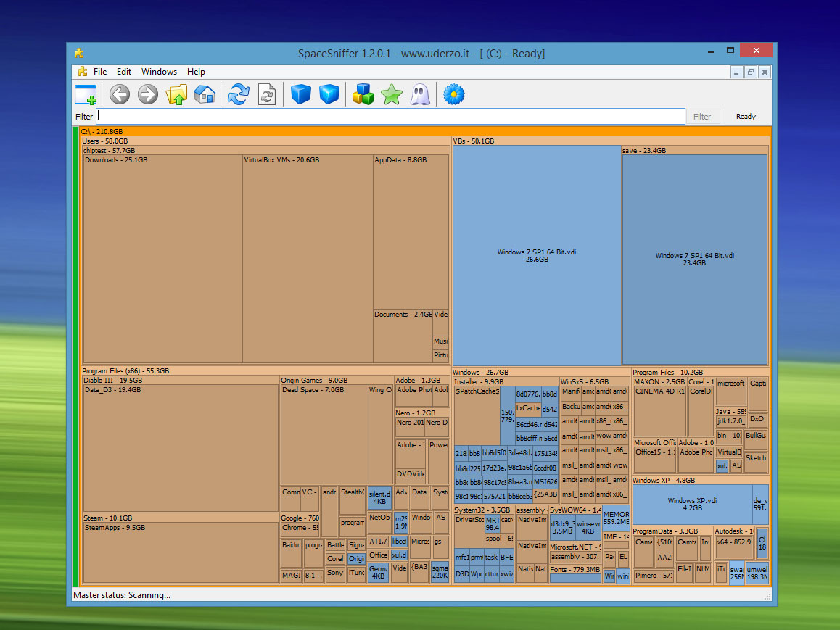The width and height of the screenshot is (840, 630).
Task: Select the save - 23.4GB folder header
Action: click(695, 150)
